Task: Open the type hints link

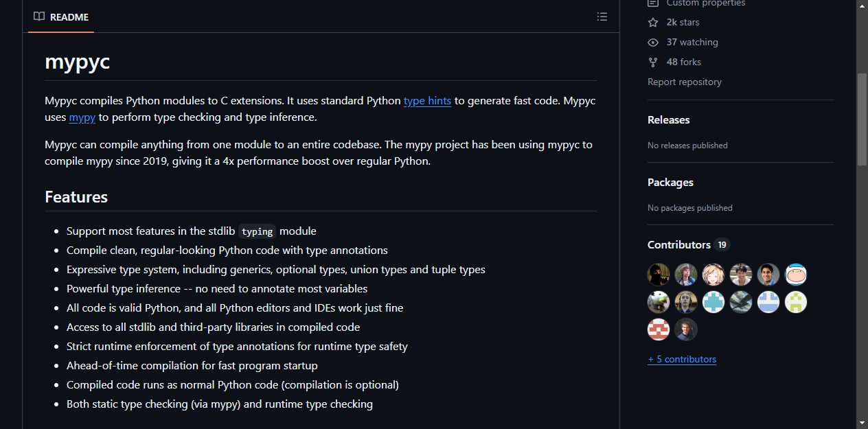Action: click(x=427, y=100)
